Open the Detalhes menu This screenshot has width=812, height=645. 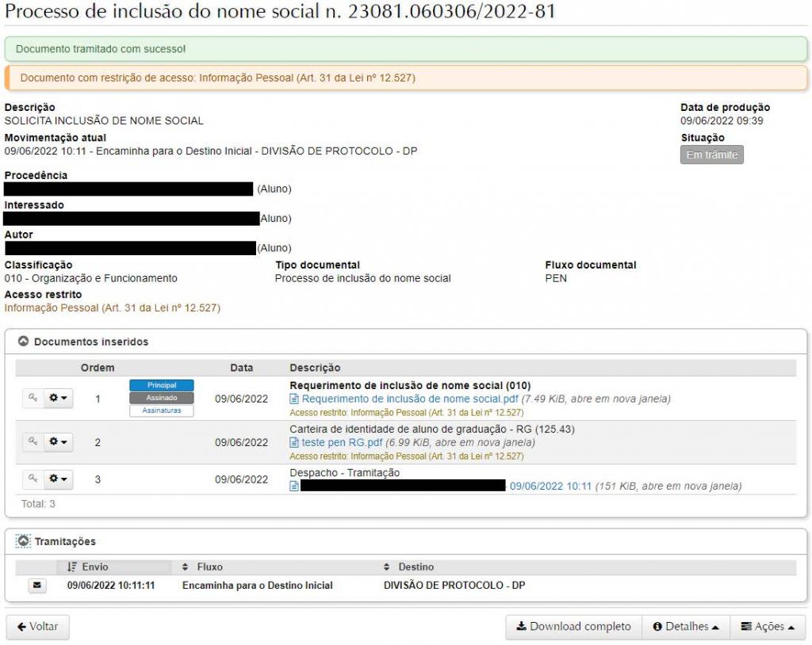(x=685, y=627)
